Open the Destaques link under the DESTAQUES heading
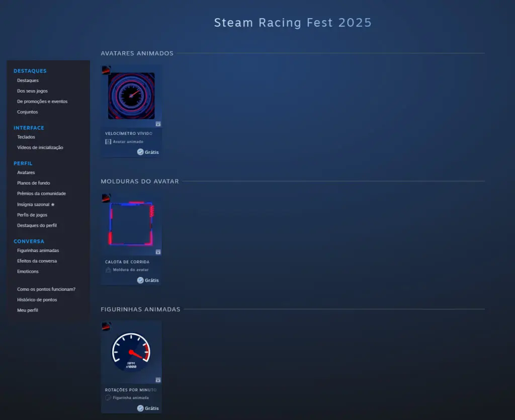This screenshot has width=515, height=420. (28, 80)
